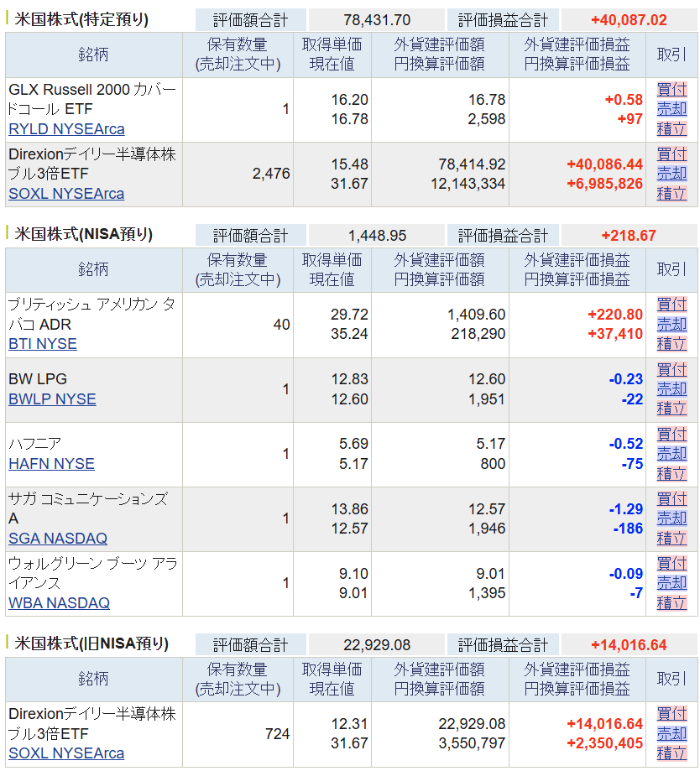700x771 pixels.
Task: Open the WBA NASDAQ ticker link
Action: [x=59, y=603]
